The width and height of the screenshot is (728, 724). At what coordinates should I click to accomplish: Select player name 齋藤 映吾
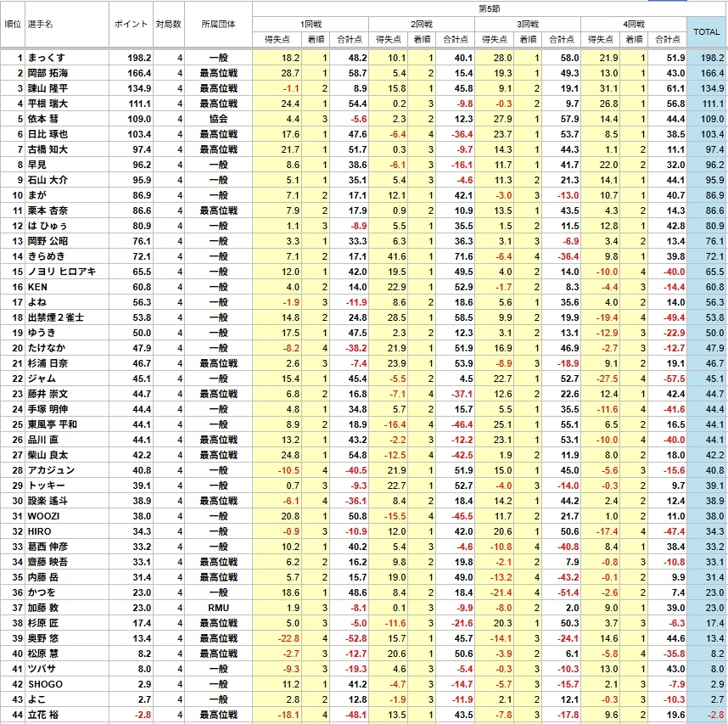(x=48, y=562)
